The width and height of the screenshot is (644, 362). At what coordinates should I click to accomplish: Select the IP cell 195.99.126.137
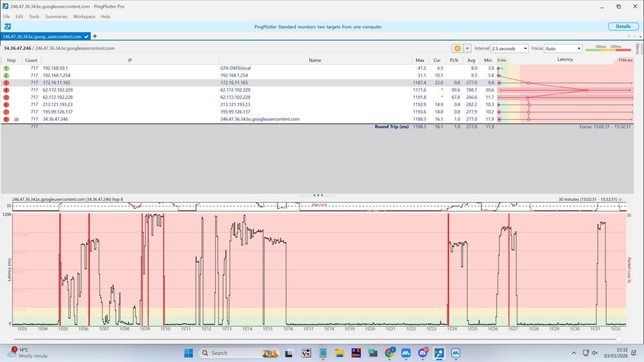(x=57, y=111)
